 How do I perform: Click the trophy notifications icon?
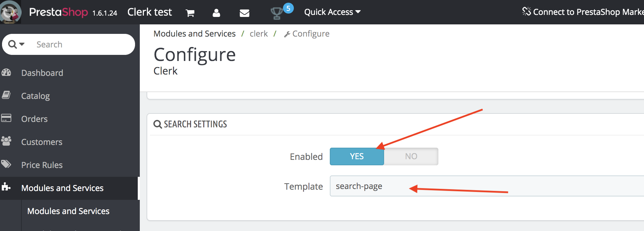pyautogui.click(x=277, y=13)
